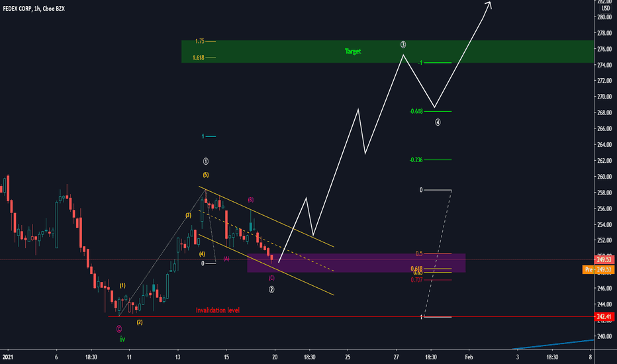Select the red 249.53 current price tag
Image resolution: width=617 pixels, height=364 pixels.
(604, 259)
